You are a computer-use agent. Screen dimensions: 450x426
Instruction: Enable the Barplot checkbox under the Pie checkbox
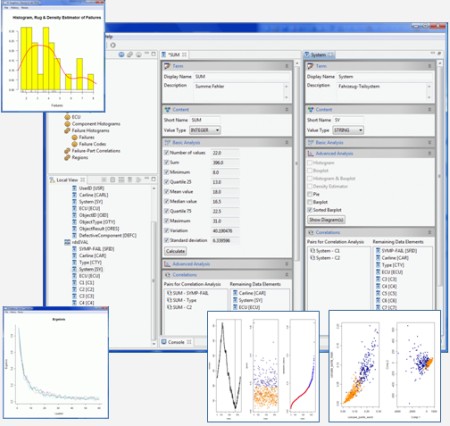pos(310,202)
